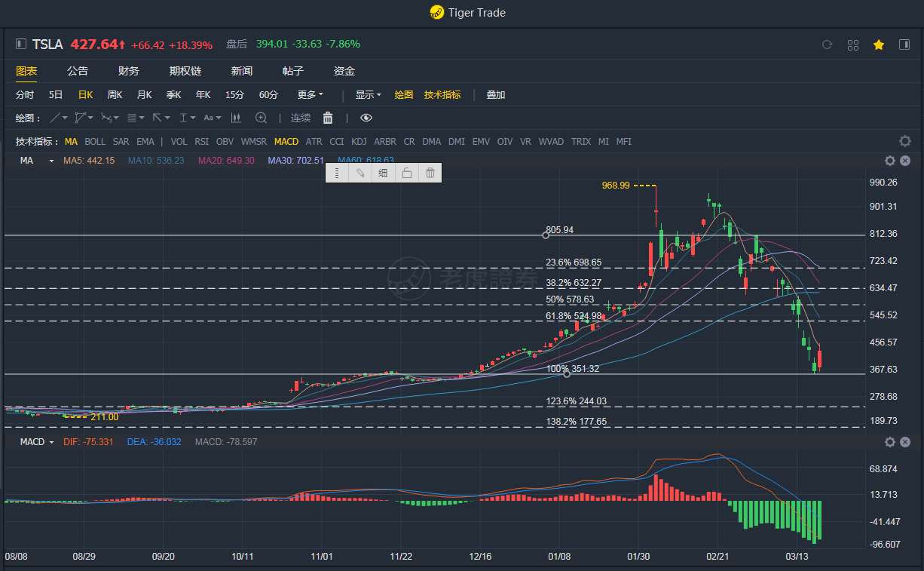Viewport: 924px width, 571px height.
Task: Toggle the 连续 continuous drawing mode
Action: 301,118
